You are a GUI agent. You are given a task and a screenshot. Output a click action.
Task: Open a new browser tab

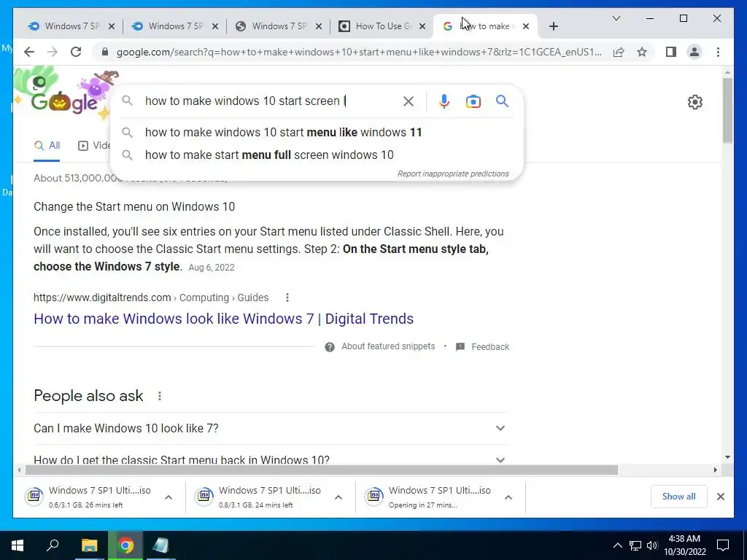click(553, 26)
